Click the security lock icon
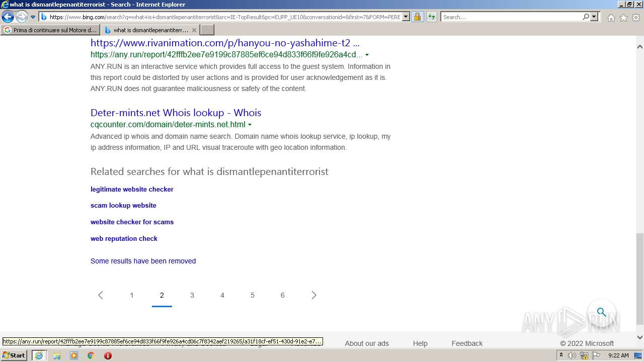 (x=417, y=17)
